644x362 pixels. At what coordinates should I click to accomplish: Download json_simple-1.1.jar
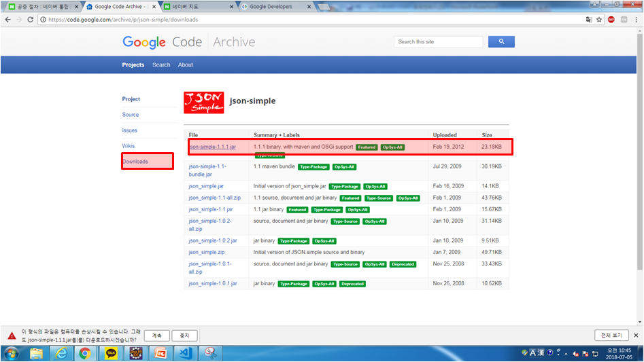[x=211, y=209]
